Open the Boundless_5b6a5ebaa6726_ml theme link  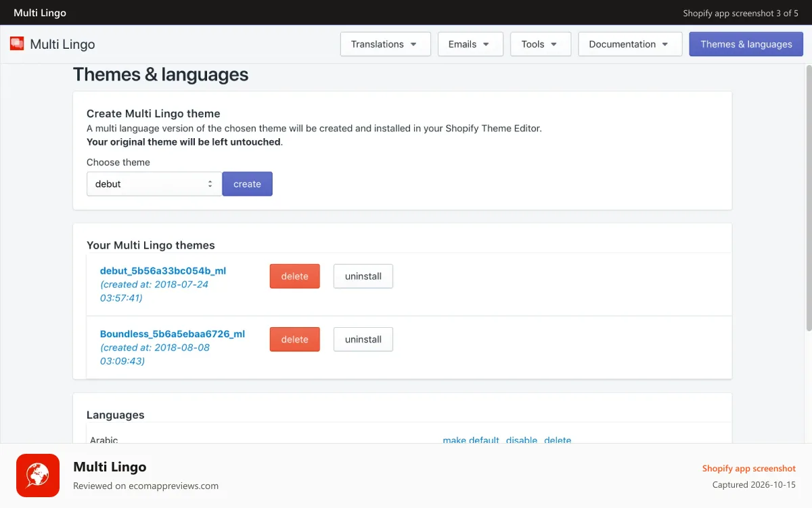[x=173, y=334]
